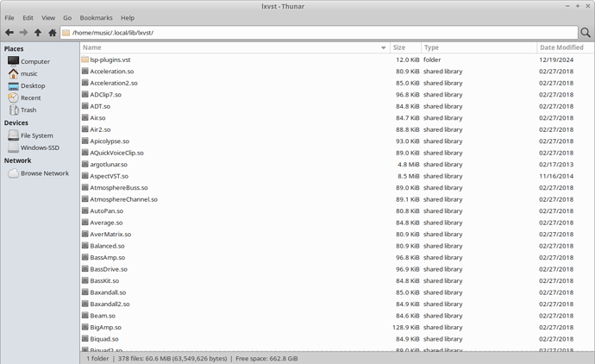Open the Edit menu
Image resolution: width=595 pixels, height=364 pixels.
28,17
